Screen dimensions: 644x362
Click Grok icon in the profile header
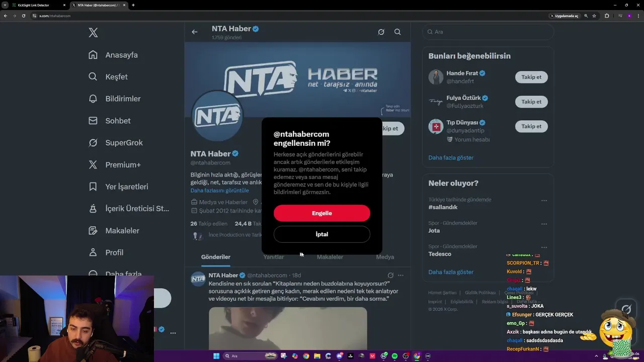coord(381,32)
